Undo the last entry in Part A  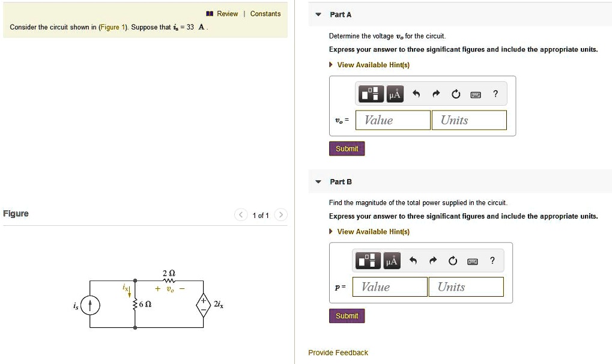pyautogui.click(x=416, y=93)
